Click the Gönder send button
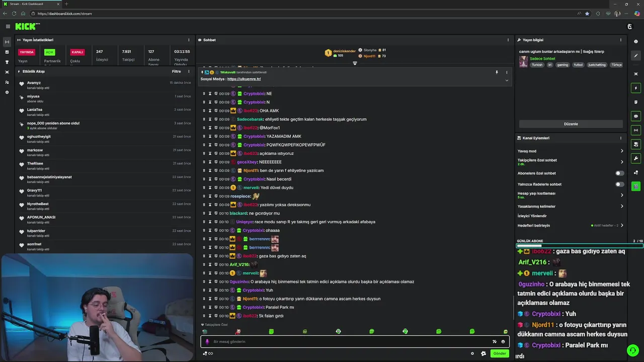The width and height of the screenshot is (644, 362). tap(500, 353)
